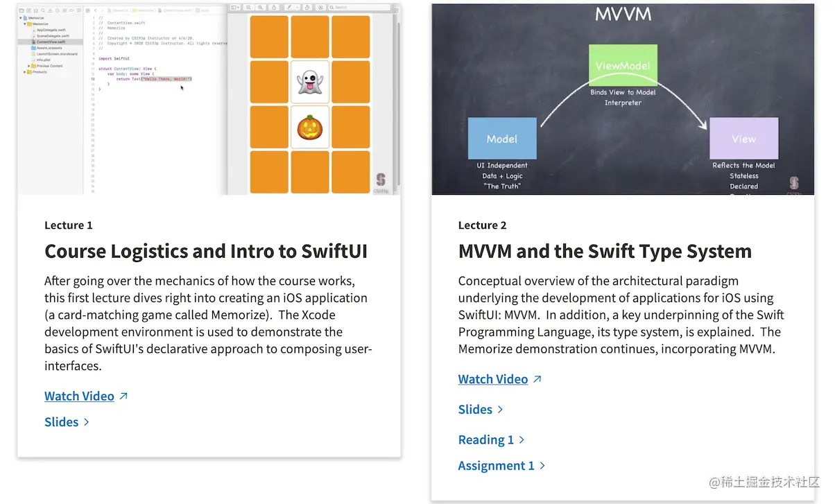Click the MVVM title on the chalkboard slide
Viewport: 835px width, 504px height.
pyautogui.click(x=623, y=13)
